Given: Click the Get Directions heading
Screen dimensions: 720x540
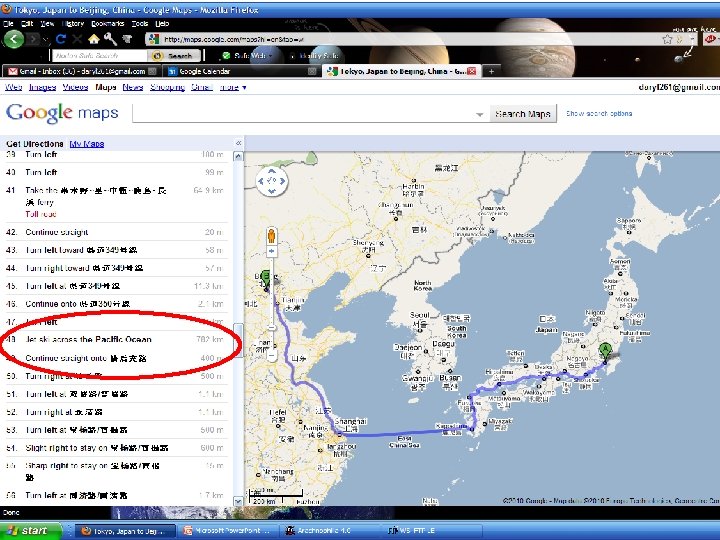Looking at the screenshot, I should pyautogui.click(x=35, y=144).
